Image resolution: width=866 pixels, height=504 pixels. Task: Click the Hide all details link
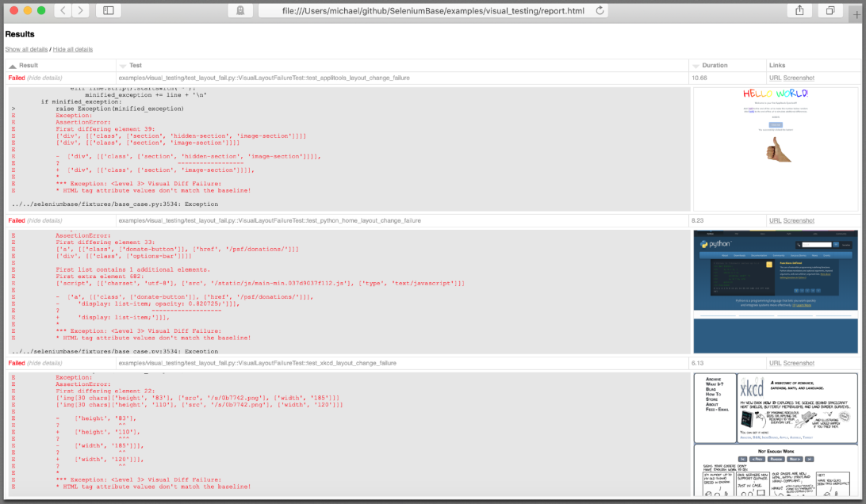pos(74,49)
